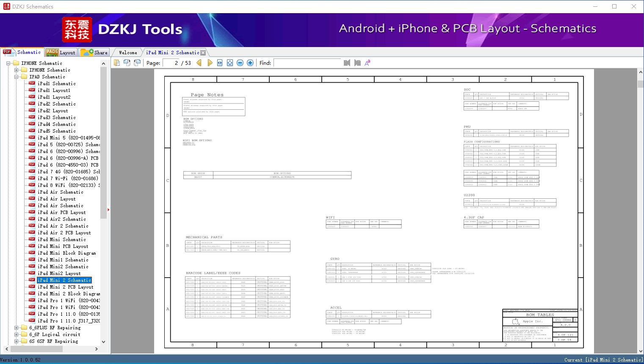Viewport: 644px width, 364px height.
Task: Click the folder icon of 6S 6SP RF Repairing
Action: [24, 341]
